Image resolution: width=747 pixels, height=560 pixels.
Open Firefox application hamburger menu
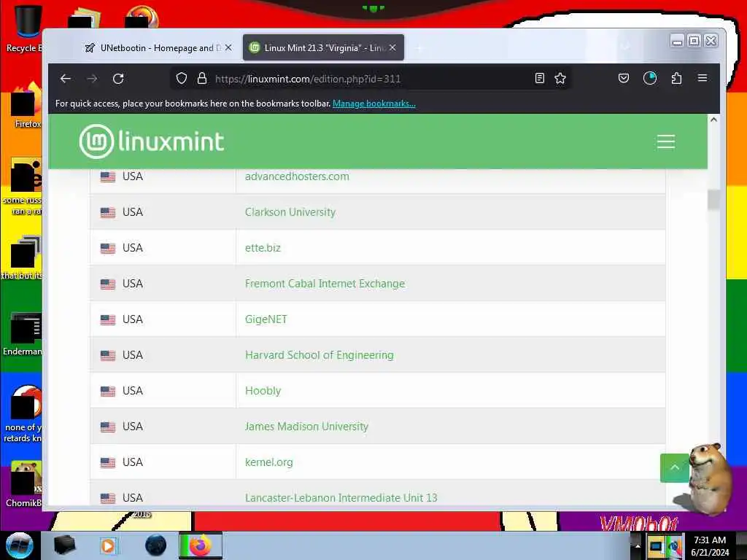(703, 78)
